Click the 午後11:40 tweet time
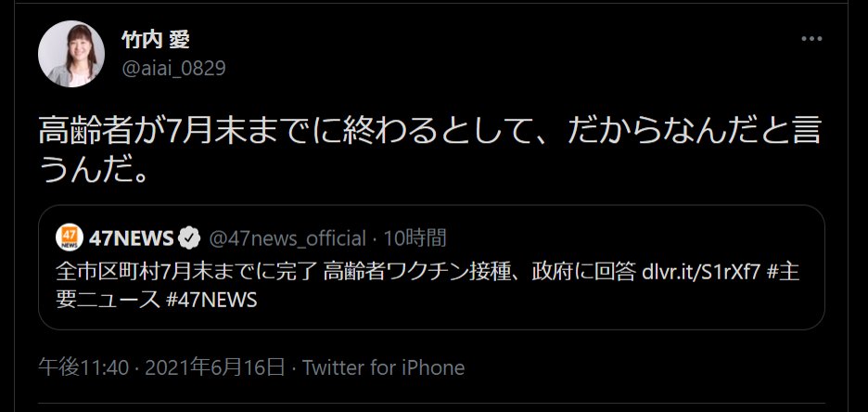Viewport: 868px width, 412px height. click(83, 367)
